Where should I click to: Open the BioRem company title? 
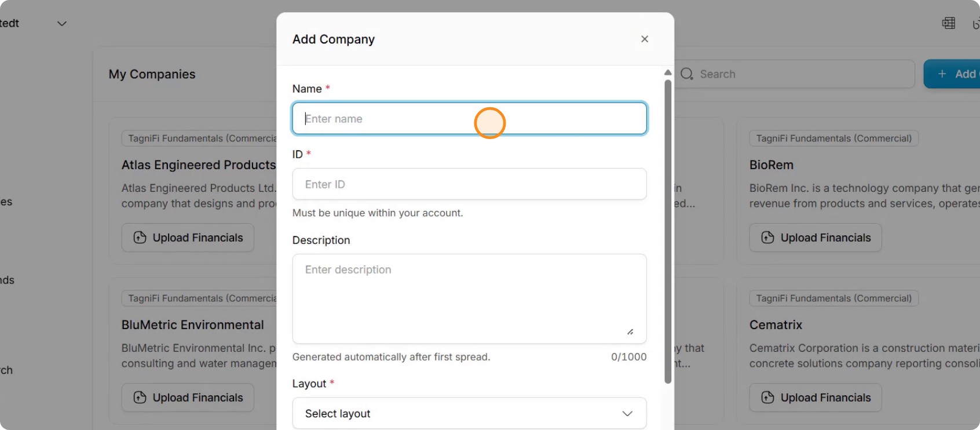pyautogui.click(x=771, y=165)
